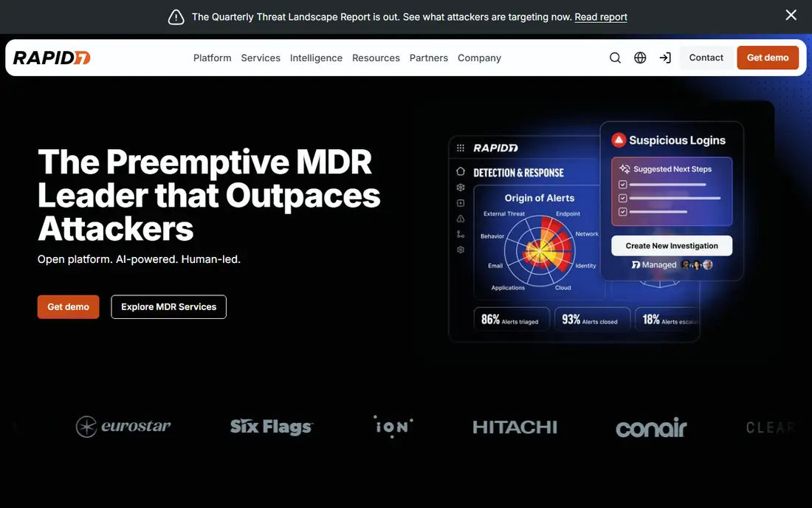
Task: Click the app grid icon in dashboard
Action: click(x=461, y=148)
